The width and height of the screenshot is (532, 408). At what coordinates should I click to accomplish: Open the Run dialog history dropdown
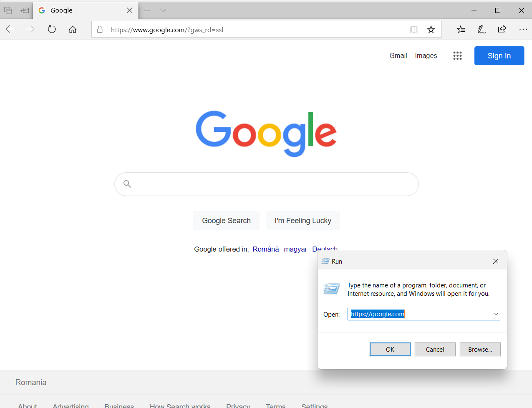[x=495, y=314]
